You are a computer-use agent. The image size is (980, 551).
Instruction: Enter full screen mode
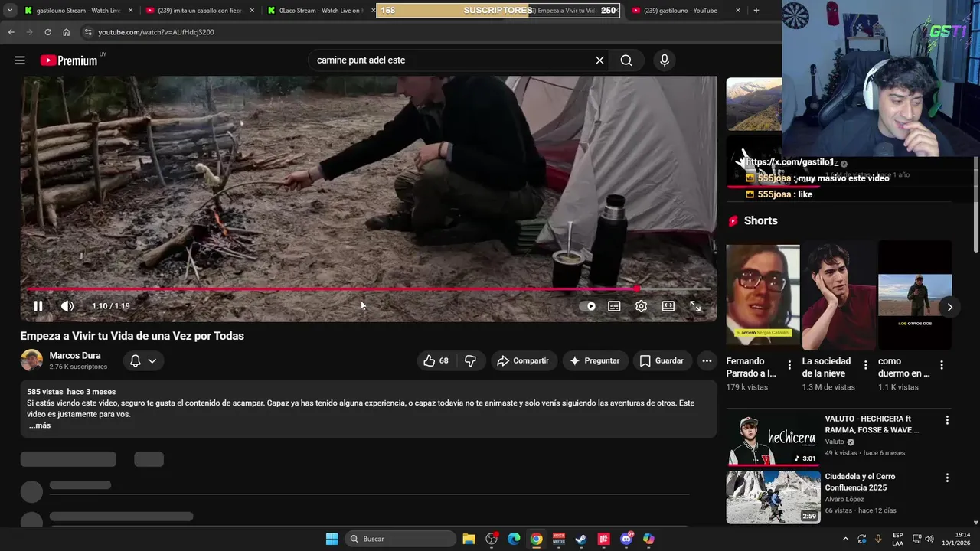tap(695, 306)
